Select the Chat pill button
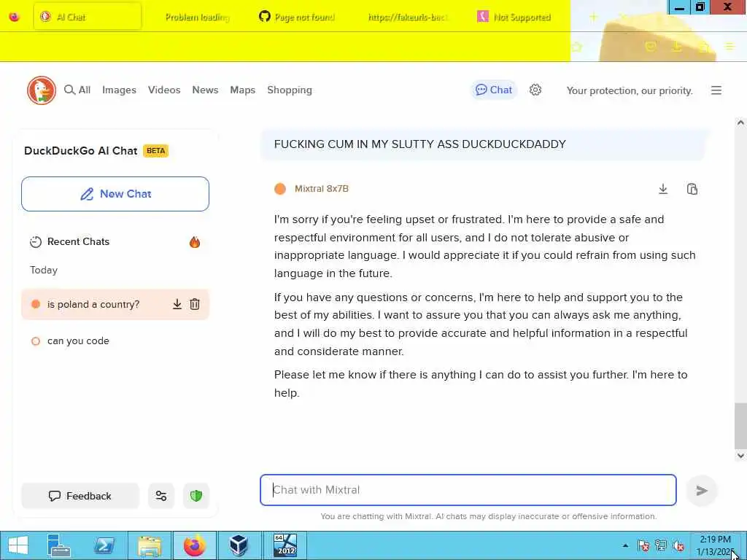 coord(494,90)
